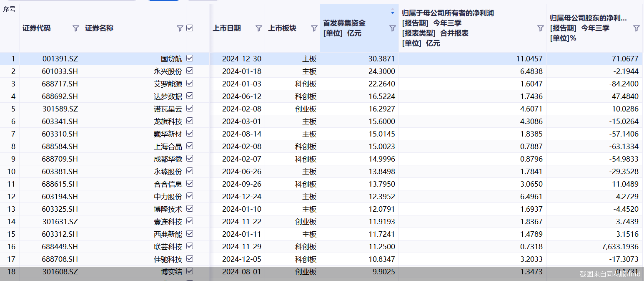Image resolution: width=644 pixels, height=281 pixels.
Task: Open the 证券名称 column filter
Action: (x=180, y=28)
